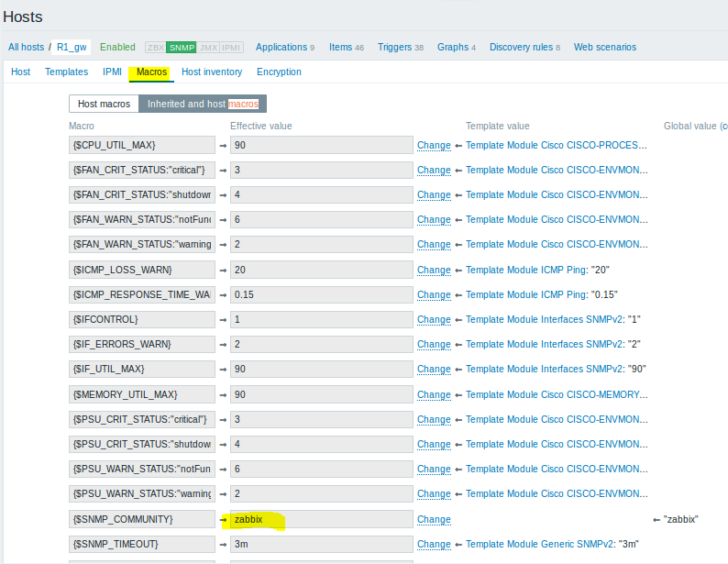Switch to the Templates tab
This screenshot has height=564, width=728.
tap(66, 72)
